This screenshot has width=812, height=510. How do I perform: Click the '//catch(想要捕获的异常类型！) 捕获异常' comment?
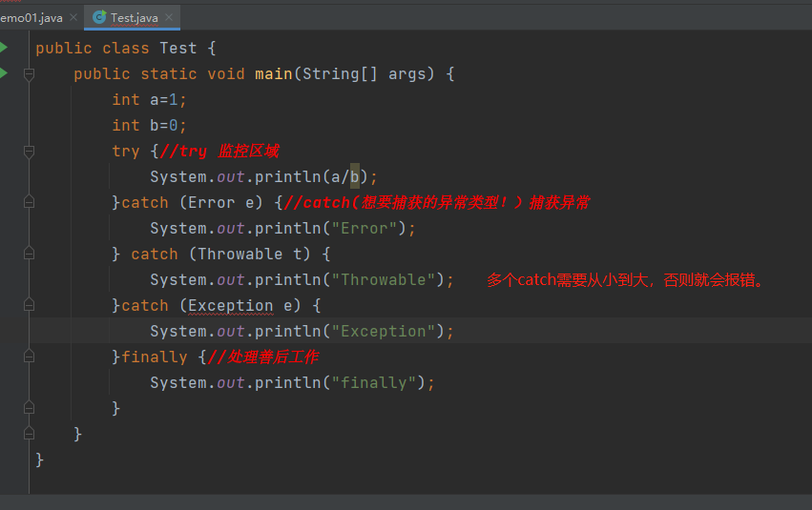click(437, 202)
